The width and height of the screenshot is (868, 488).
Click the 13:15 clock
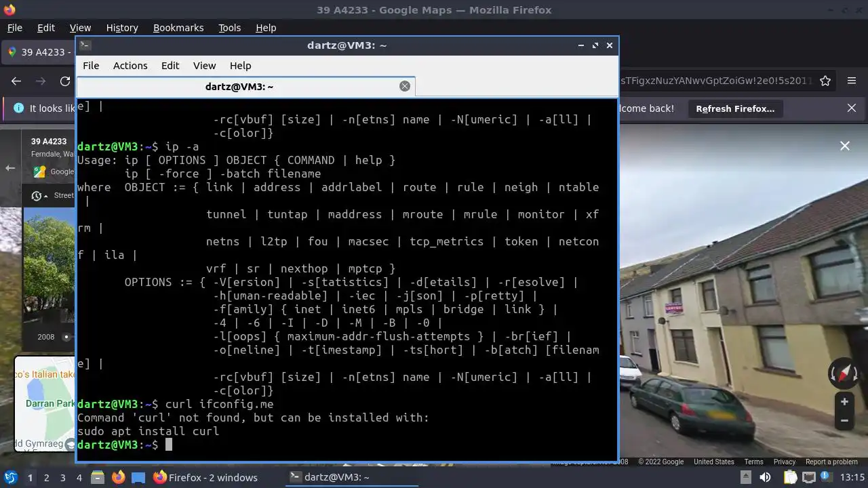click(852, 478)
